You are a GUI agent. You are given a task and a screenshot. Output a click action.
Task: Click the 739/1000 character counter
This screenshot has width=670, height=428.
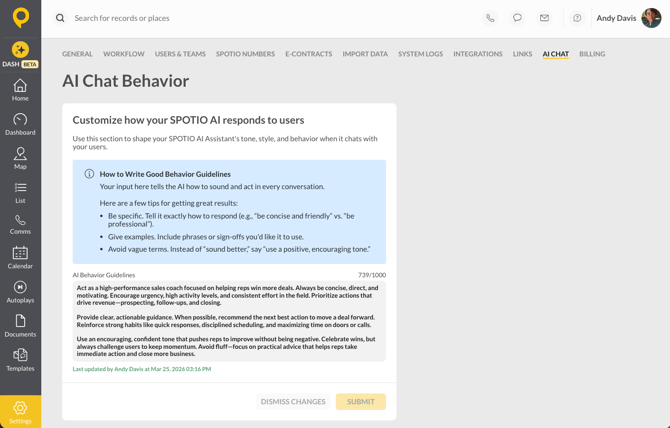point(372,275)
